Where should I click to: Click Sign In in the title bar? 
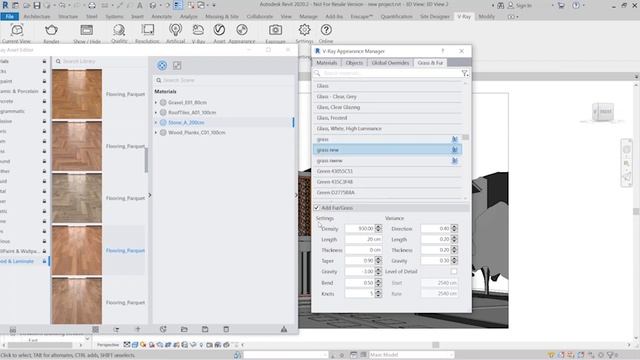point(524,6)
